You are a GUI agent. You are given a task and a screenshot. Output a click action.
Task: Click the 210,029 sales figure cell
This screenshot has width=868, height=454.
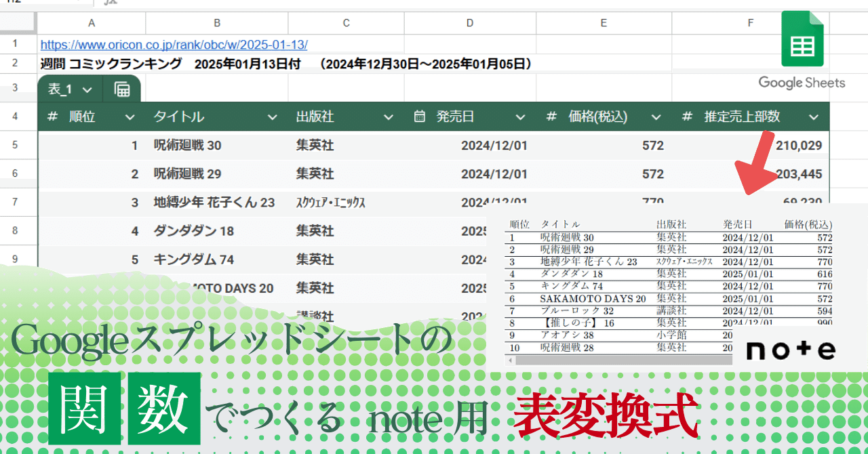tap(799, 146)
